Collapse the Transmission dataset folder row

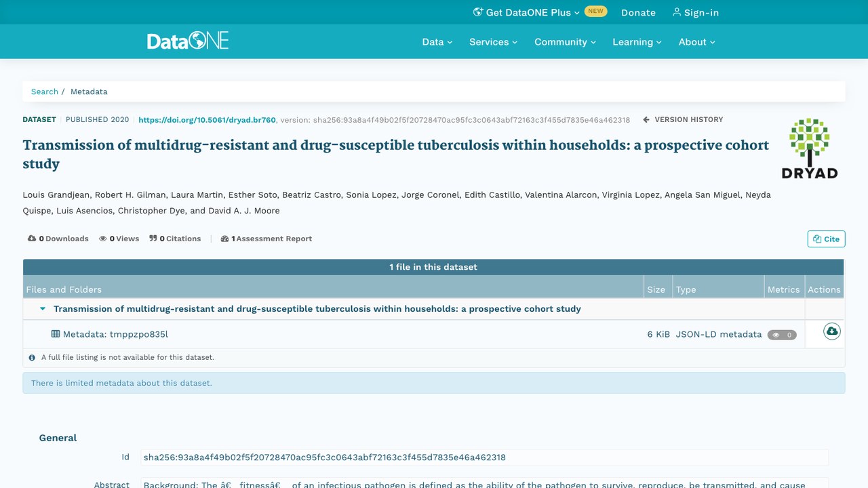(43, 309)
